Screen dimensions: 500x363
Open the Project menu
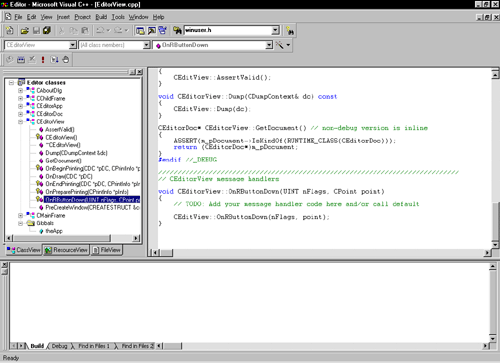click(x=82, y=17)
